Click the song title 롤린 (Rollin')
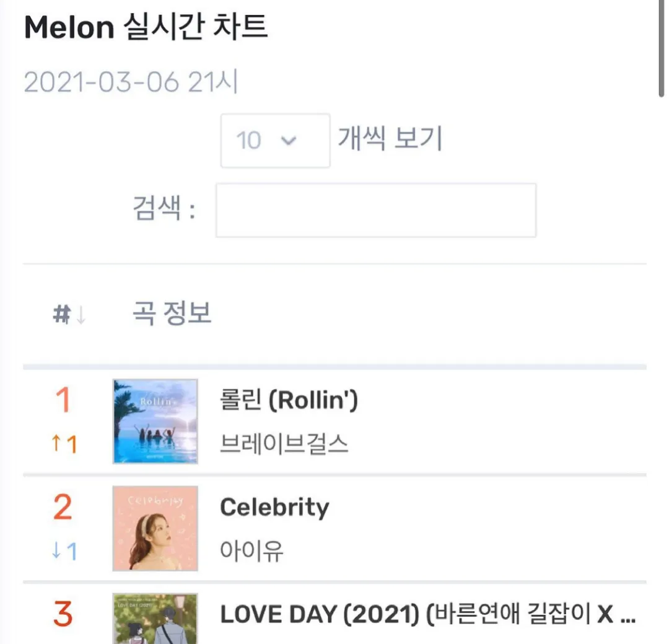This screenshot has width=669, height=644. coord(289,400)
